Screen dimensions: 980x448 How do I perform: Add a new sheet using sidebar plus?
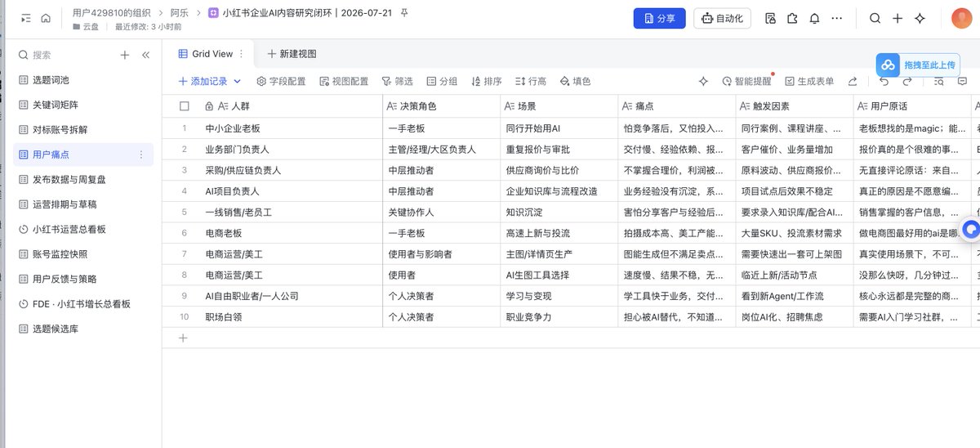tap(125, 55)
